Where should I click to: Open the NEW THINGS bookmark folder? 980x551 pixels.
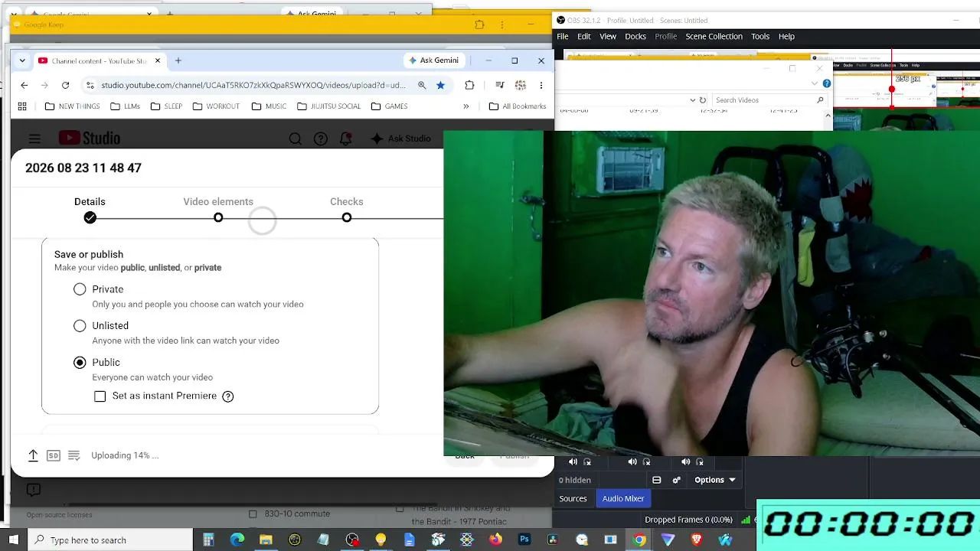coord(72,106)
